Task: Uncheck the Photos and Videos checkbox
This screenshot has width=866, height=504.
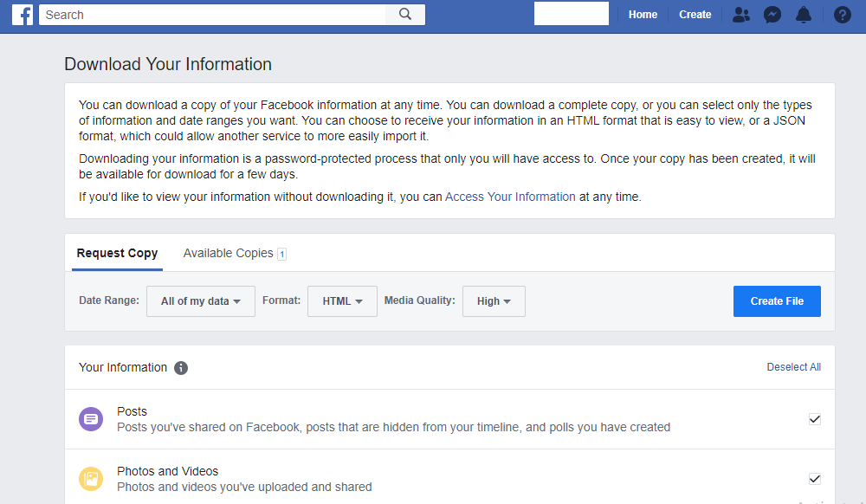Action: [x=815, y=479]
